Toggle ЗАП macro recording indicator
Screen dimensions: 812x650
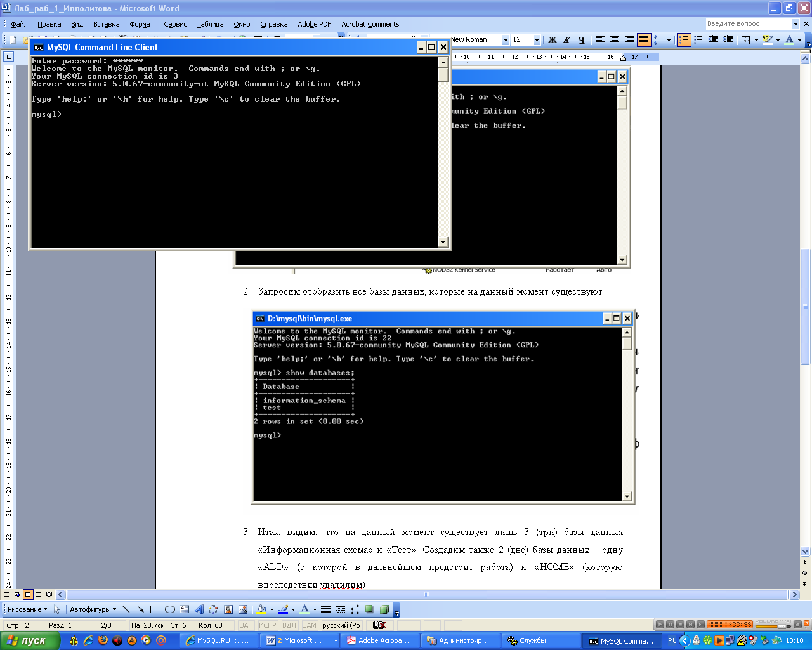tap(246, 625)
